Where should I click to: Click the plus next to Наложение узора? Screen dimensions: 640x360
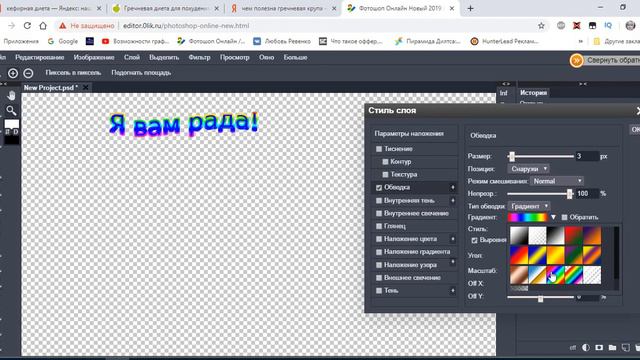[x=453, y=262]
